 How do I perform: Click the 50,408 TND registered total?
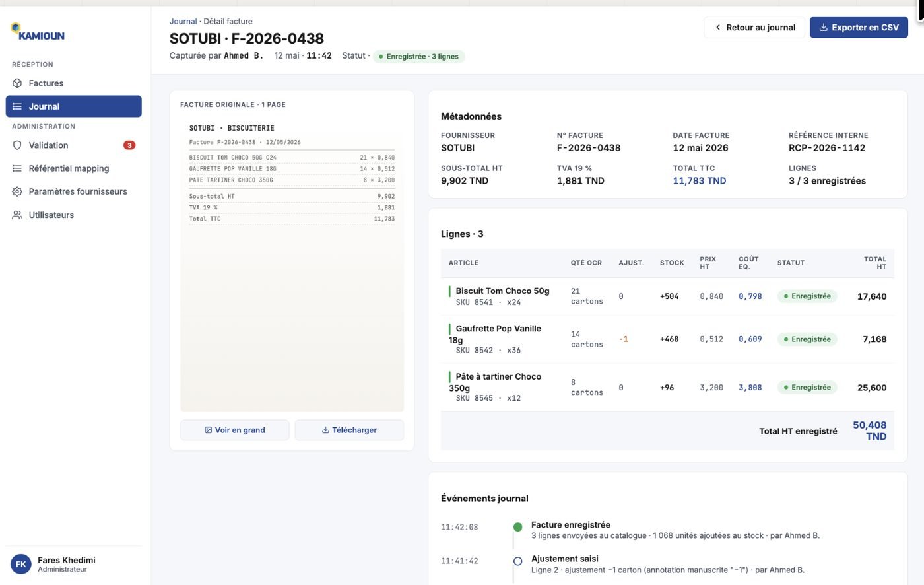pos(870,430)
